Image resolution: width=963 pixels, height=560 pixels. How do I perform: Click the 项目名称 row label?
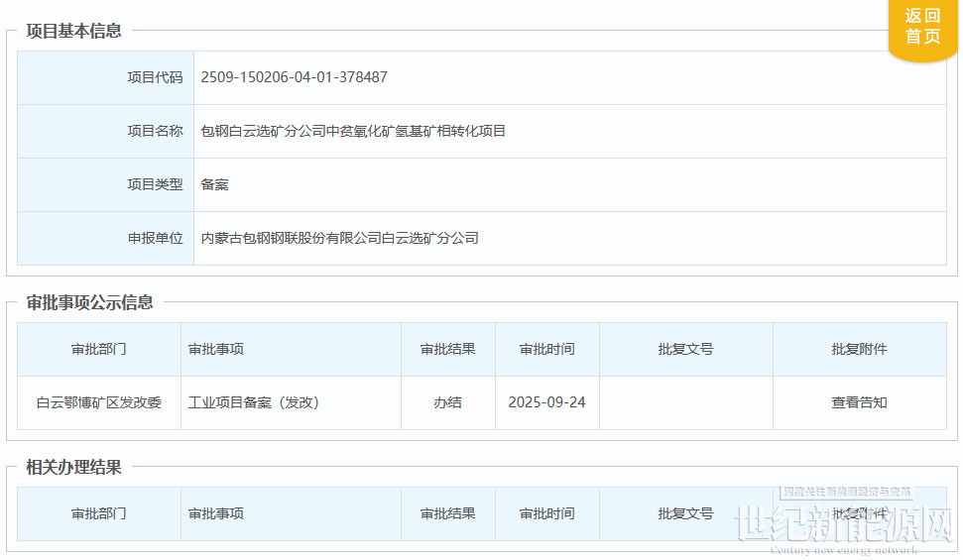pos(155,131)
